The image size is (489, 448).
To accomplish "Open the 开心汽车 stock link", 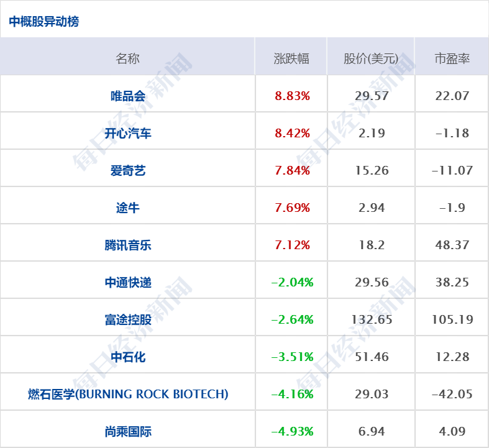I will coord(128,133).
